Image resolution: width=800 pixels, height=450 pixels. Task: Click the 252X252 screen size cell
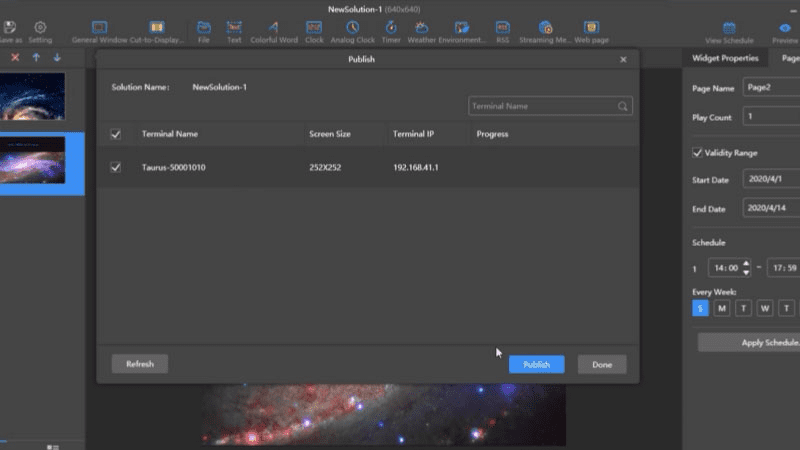pyautogui.click(x=325, y=167)
